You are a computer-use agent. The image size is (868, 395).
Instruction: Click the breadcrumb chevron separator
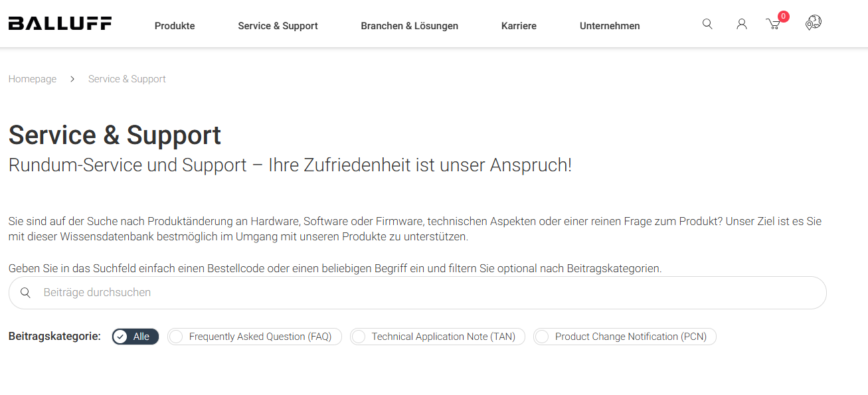tap(72, 79)
